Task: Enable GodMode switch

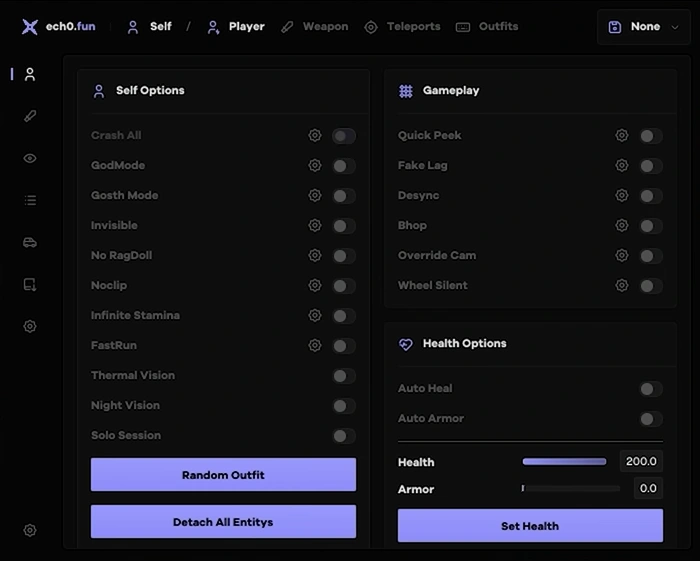Action: coord(344,166)
